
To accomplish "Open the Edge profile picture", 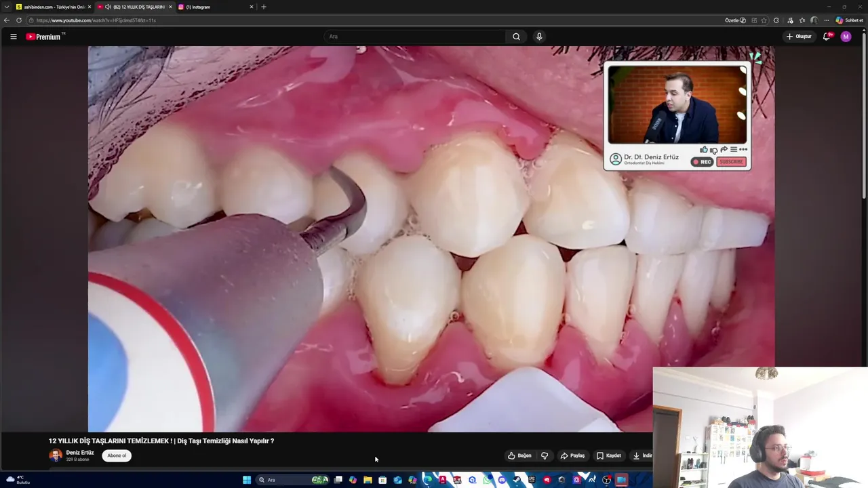I will pyautogui.click(x=814, y=20).
